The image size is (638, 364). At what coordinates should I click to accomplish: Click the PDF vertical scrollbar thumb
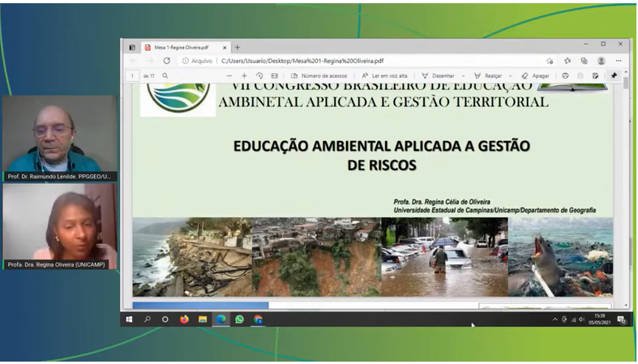(626, 84)
